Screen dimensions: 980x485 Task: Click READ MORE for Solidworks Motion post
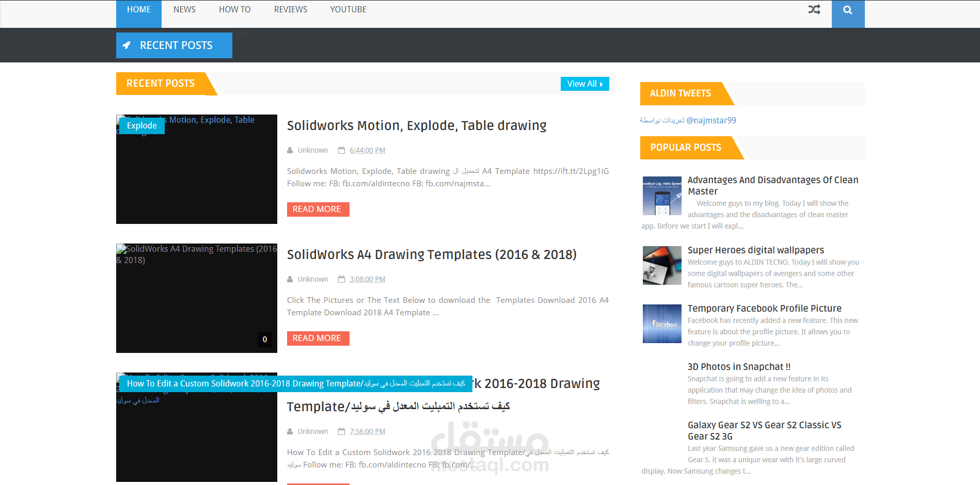(318, 209)
